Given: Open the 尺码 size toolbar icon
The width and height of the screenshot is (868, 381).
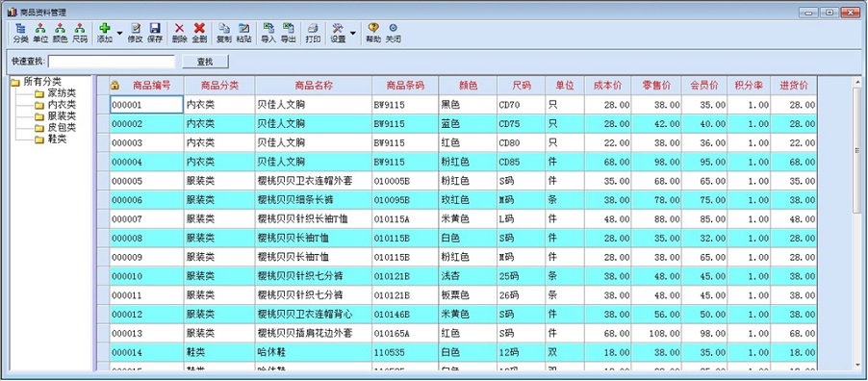Looking at the screenshot, I should coord(80,34).
